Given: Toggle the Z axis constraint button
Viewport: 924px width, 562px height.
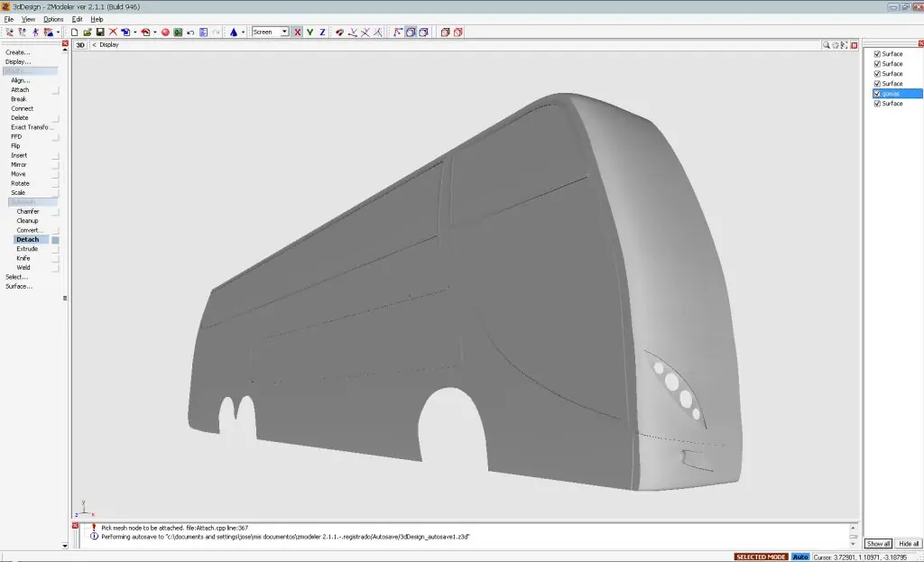Looking at the screenshot, I should click(x=322, y=32).
